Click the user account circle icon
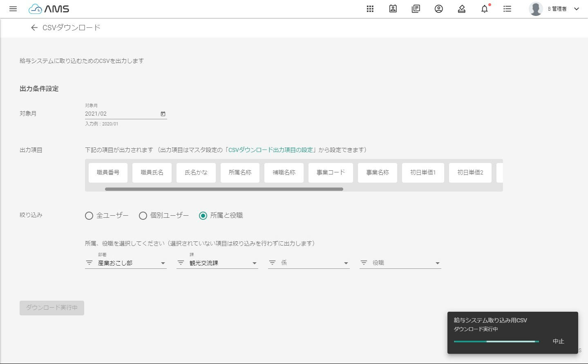Screen dimensions: 588x364 439,9
